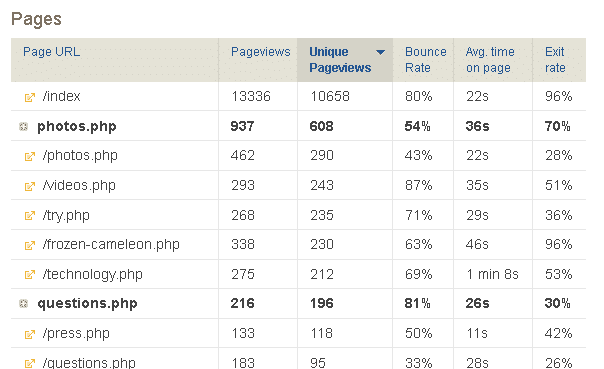604x369 pixels.
Task: Click the /frozen-cameleon.php URL text
Action: 111,245
